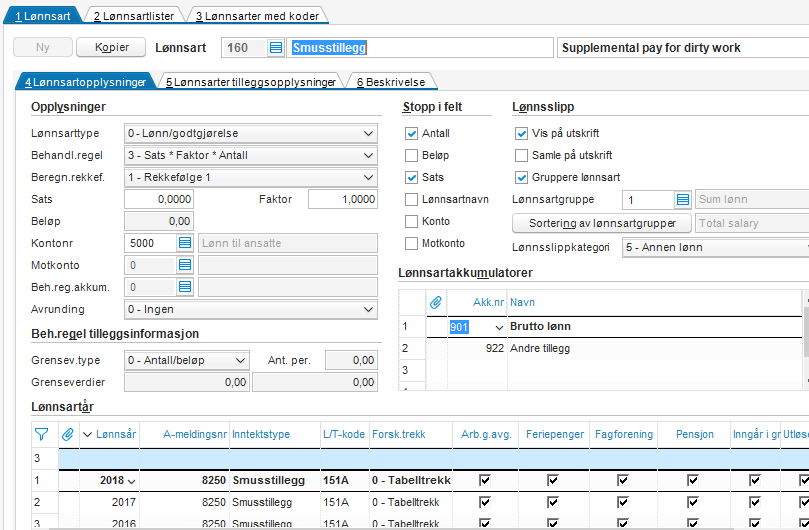The image size is (809, 530).
Task: Switch to 2 Lønnsartlister tab
Action: coord(134,16)
